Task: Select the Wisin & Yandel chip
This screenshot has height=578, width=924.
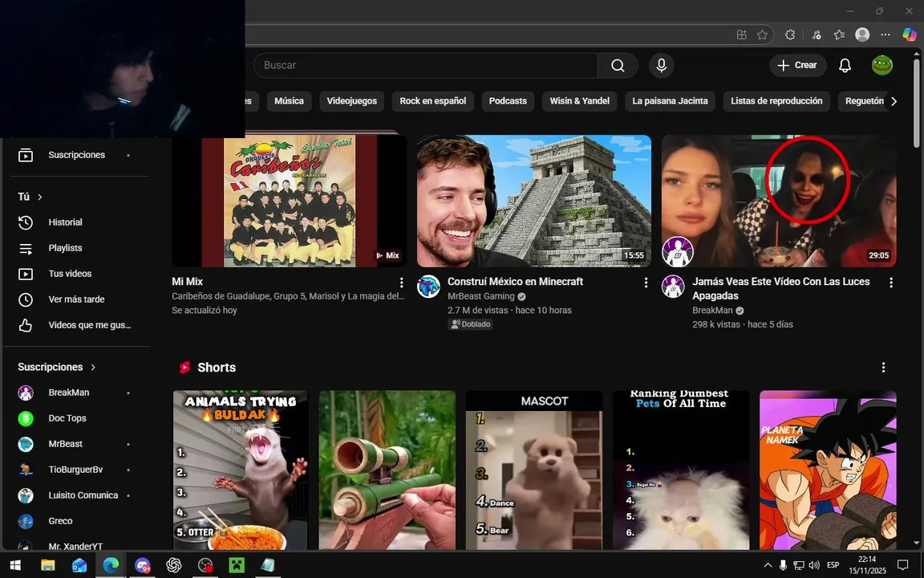Action: (x=579, y=101)
